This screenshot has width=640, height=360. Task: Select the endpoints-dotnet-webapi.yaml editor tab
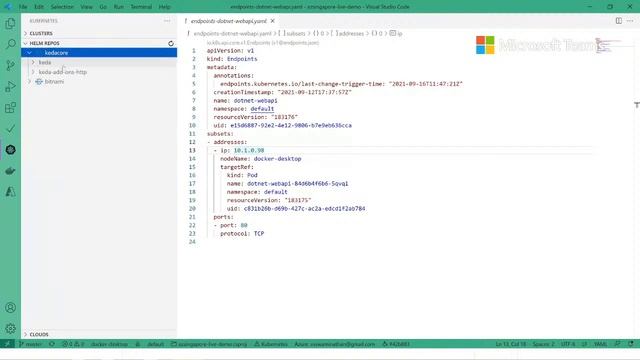(x=229, y=21)
